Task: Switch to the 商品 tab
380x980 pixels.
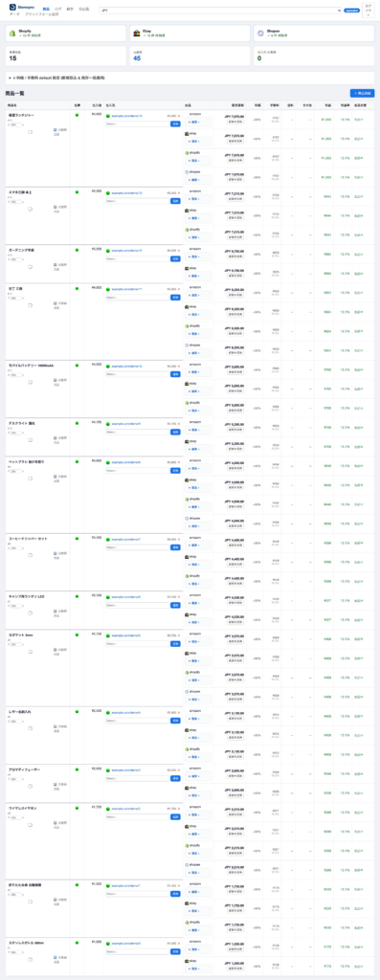Action: pos(46,9)
